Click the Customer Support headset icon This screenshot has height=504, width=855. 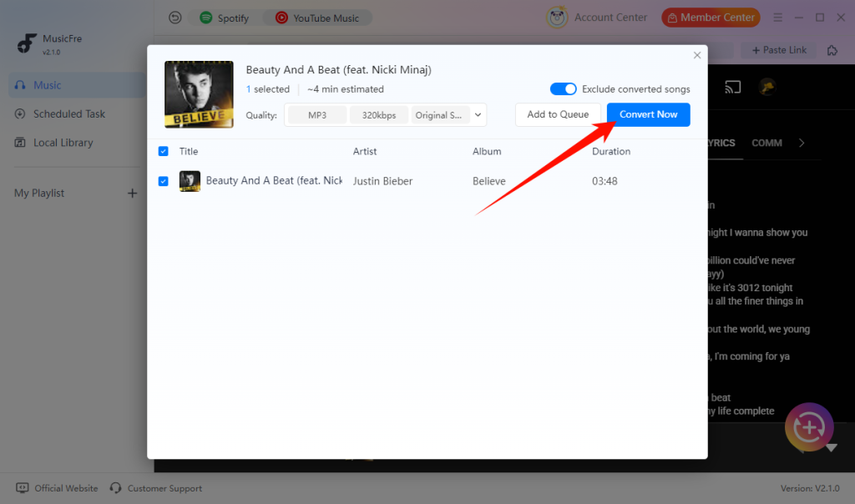(115, 487)
